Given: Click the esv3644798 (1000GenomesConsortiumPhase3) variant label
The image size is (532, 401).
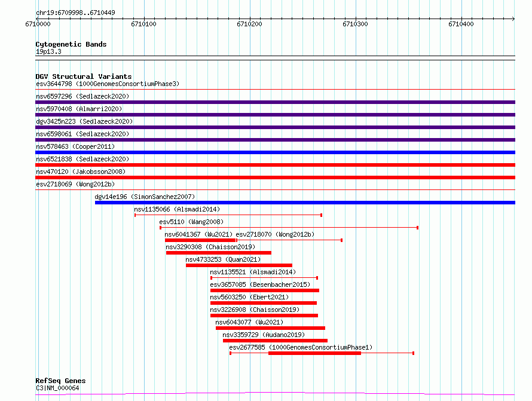Looking at the screenshot, I should tap(108, 84).
